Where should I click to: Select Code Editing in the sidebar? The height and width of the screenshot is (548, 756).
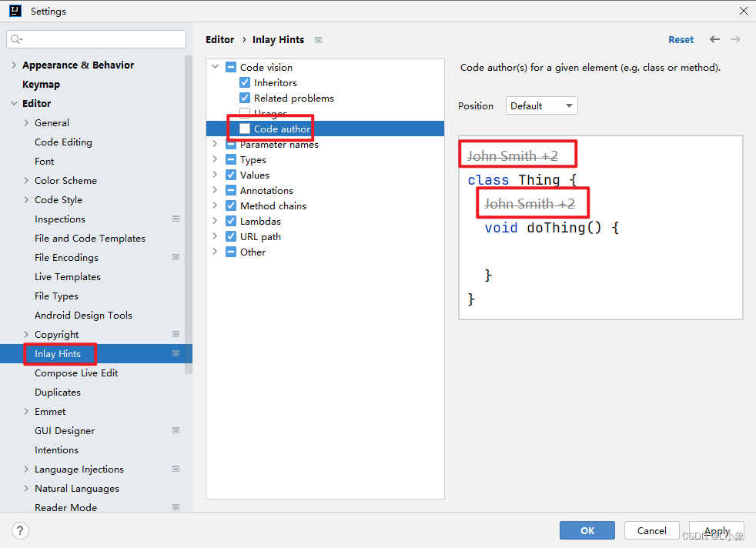[63, 142]
